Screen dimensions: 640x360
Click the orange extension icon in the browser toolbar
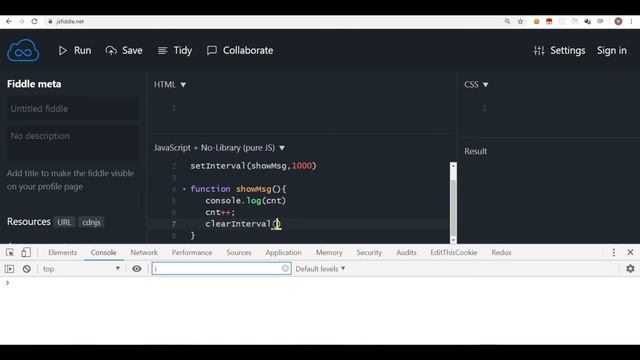point(536,21)
